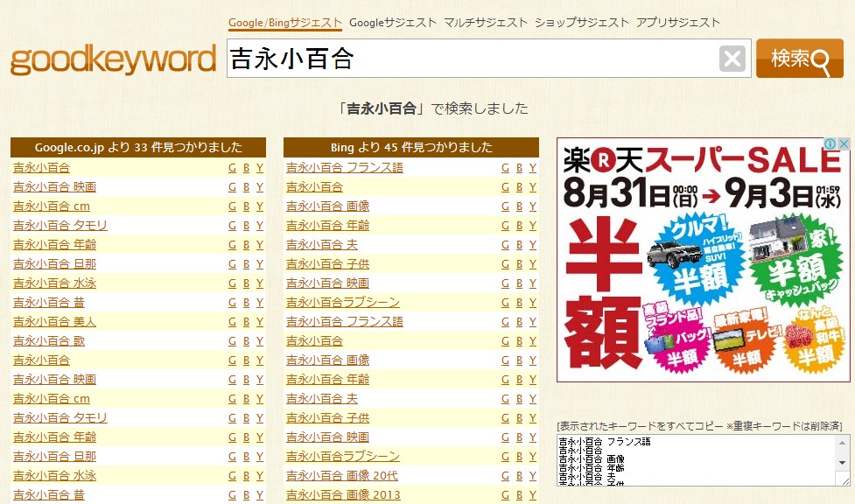Click the B link beside 吉永小百合 歌
The height and width of the screenshot is (504, 855).
pyautogui.click(x=246, y=341)
